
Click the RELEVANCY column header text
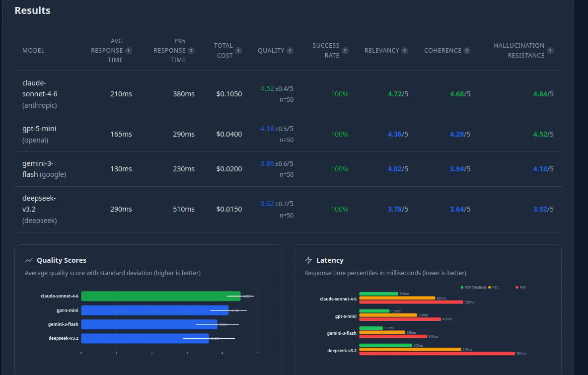(x=382, y=51)
